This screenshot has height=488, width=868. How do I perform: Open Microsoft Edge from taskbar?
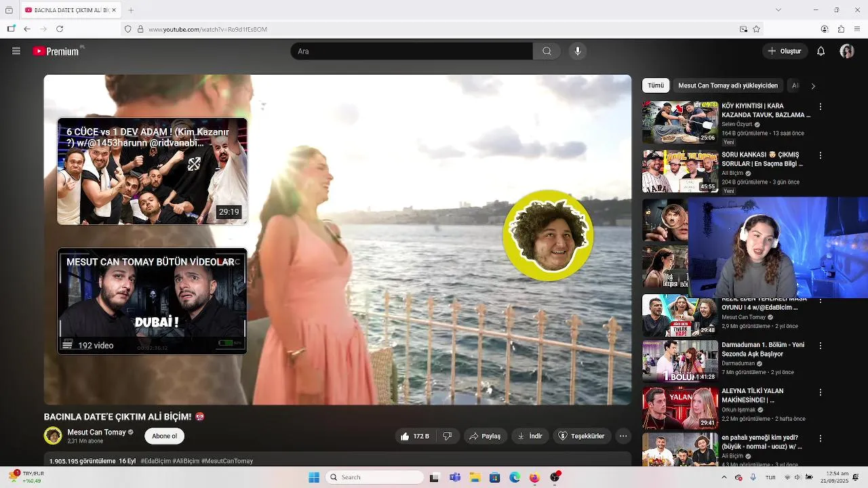click(515, 477)
